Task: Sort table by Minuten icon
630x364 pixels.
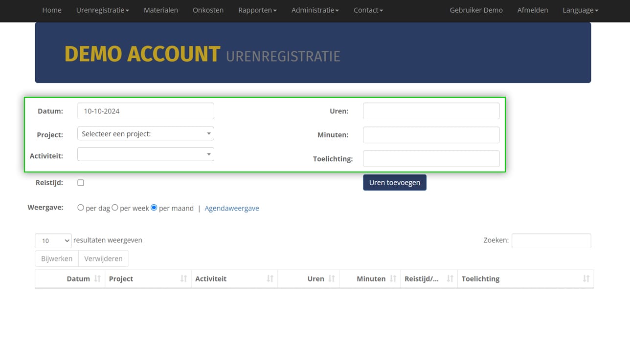Action: pyautogui.click(x=393, y=279)
